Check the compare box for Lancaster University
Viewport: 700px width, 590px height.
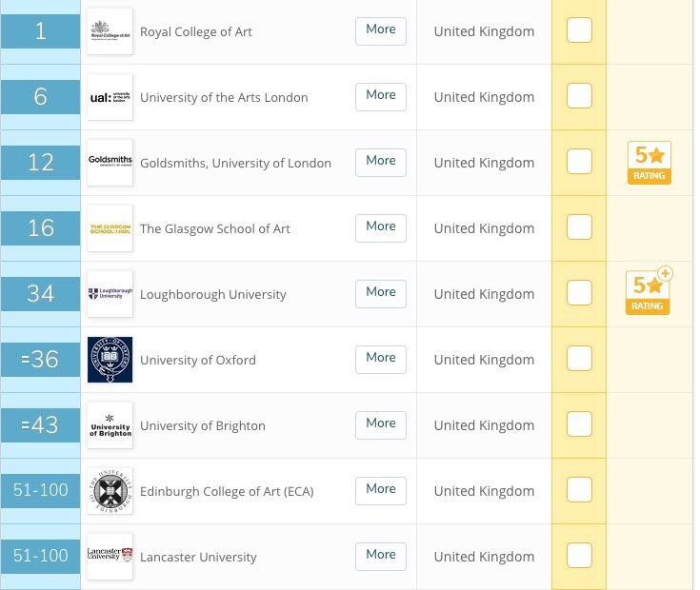(x=579, y=556)
